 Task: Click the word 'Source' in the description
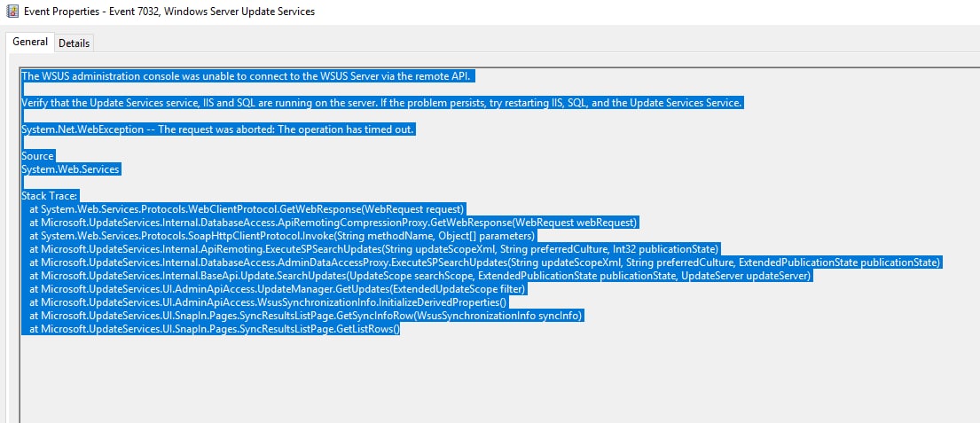tap(37, 155)
